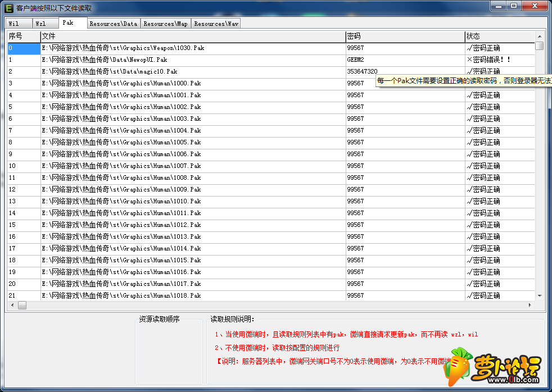The height and width of the screenshot is (392, 552).
Task: Select the Data\NewopUI.Pak file path
Action: point(105,60)
